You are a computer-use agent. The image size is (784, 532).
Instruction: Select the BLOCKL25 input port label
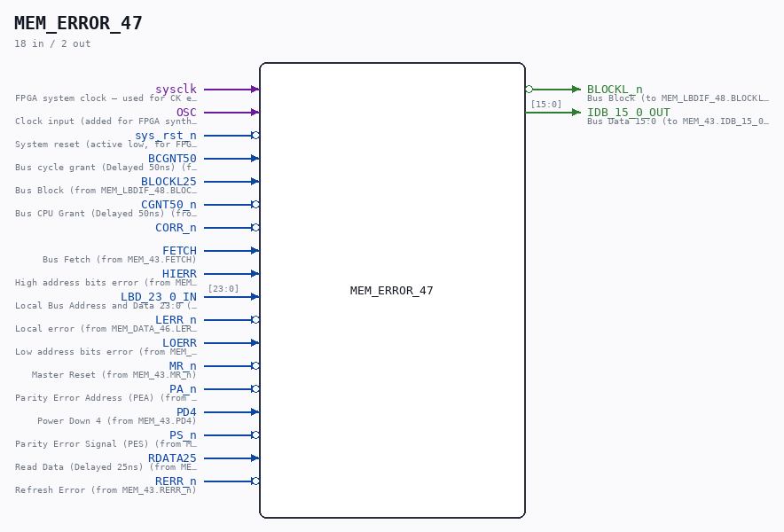click(169, 181)
